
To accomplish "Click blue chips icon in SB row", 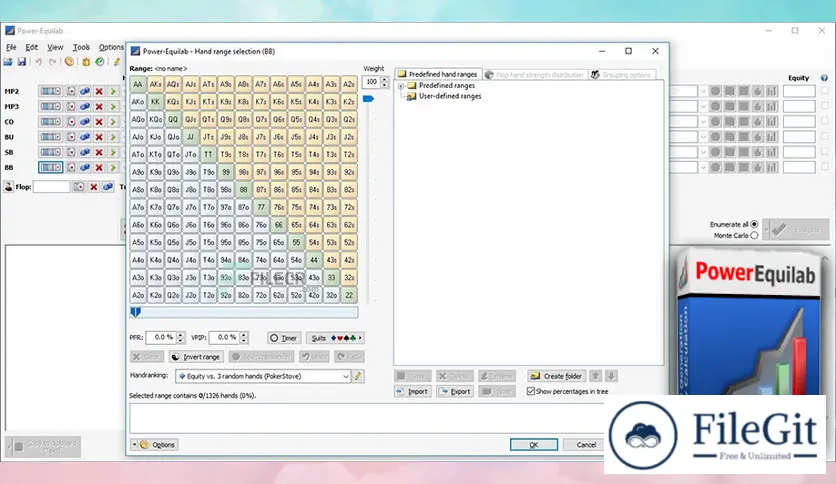I will pos(85,152).
